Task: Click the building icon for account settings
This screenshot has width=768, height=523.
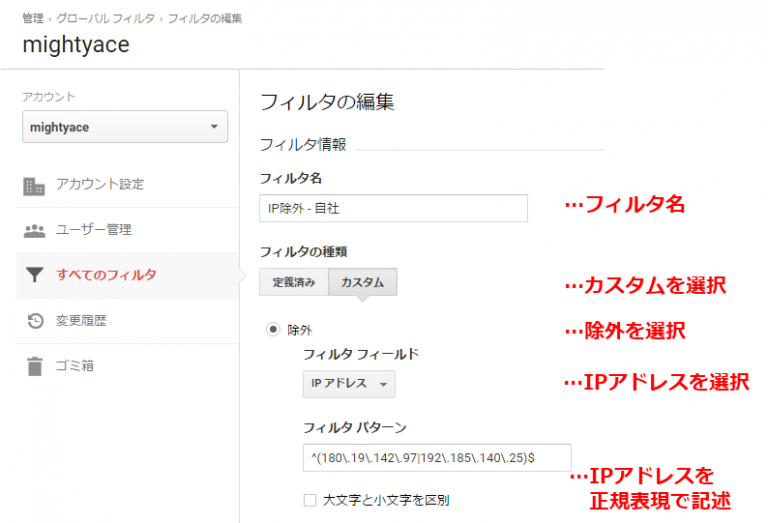Action: click(x=34, y=185)
